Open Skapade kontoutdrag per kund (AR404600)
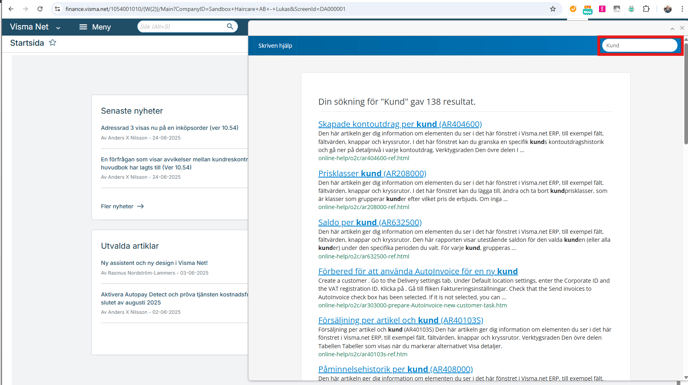688x385 pixels. pyautogui.click(x=400, y=124)
